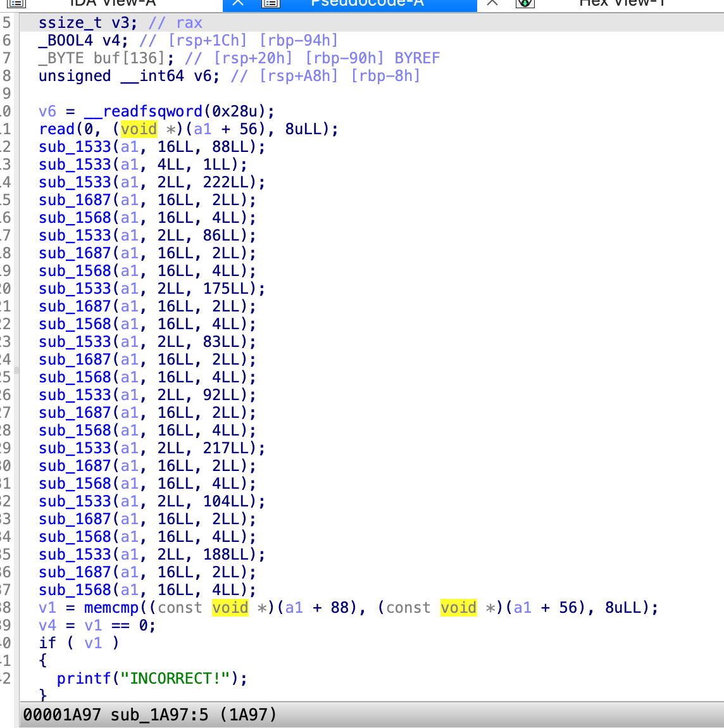The width and height of the screenshot is (724, 728).
Task: Click the __readfsqword call on line 10
Action: 143,111
